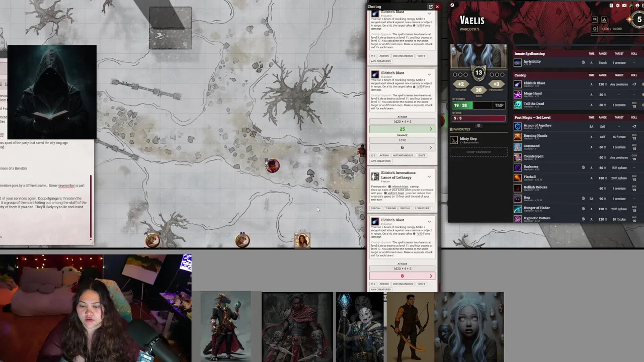The height and width of the screenshot is (362, 644).
Task: Expand the attack roll 8 result arrow
Action: point(431,276)
